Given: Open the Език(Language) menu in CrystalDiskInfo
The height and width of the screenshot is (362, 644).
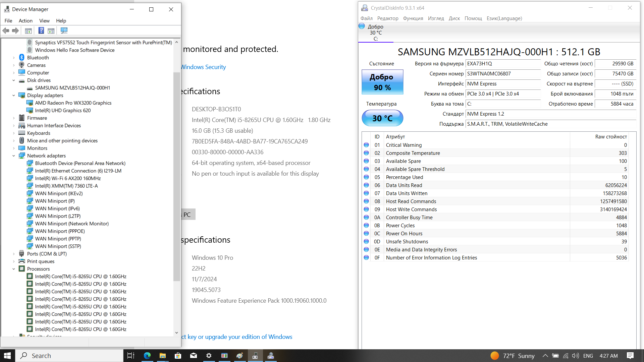Looking at the screenshot, I should tap(504, 18).
